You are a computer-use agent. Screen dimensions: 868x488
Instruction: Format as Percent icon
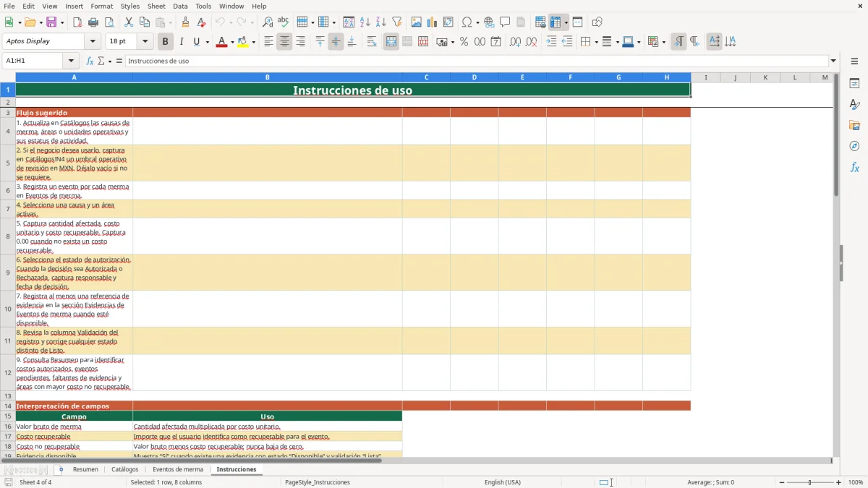[x=464, y=42]
